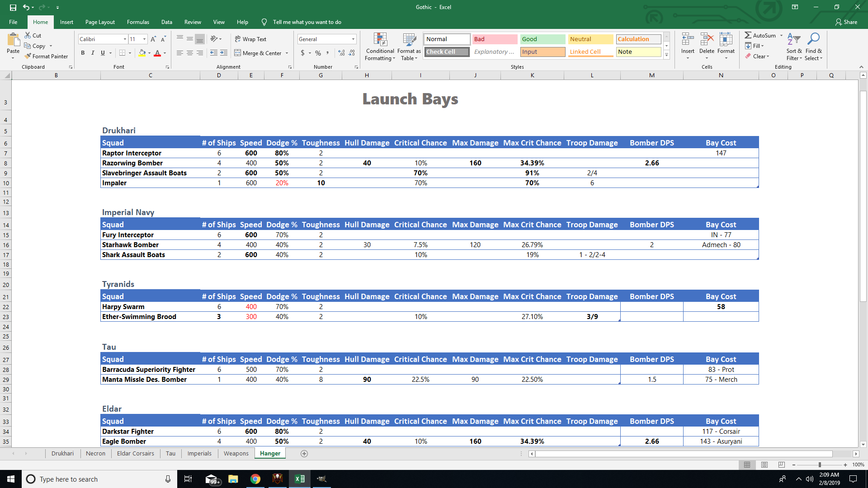Image resolution: width=868 pixels, height=488 pixels.
Task: Switch to the Weapons sheet tab
Action: pyautogui.click(x=236, y=453)
